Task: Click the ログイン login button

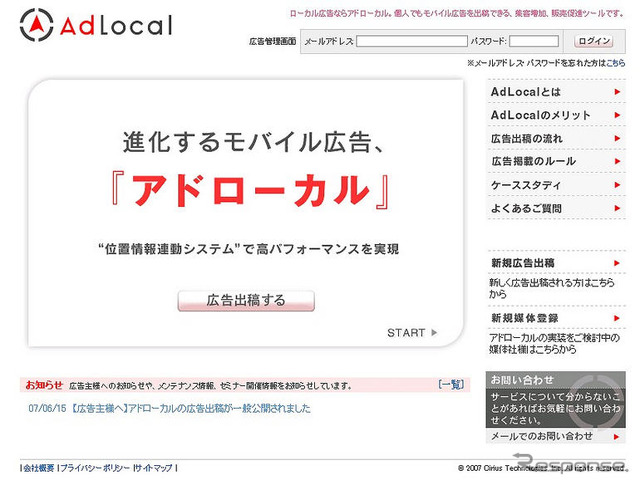Action: tap(594, 41)
